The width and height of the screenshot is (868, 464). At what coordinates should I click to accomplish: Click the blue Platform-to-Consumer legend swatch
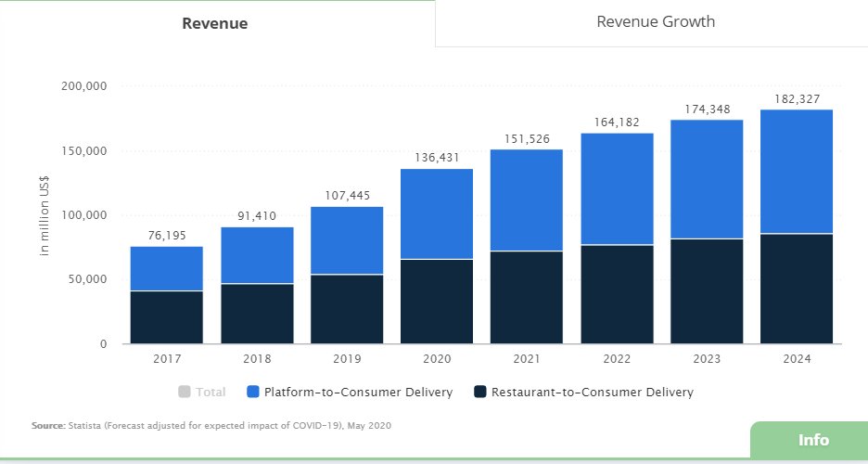point(253,392)
